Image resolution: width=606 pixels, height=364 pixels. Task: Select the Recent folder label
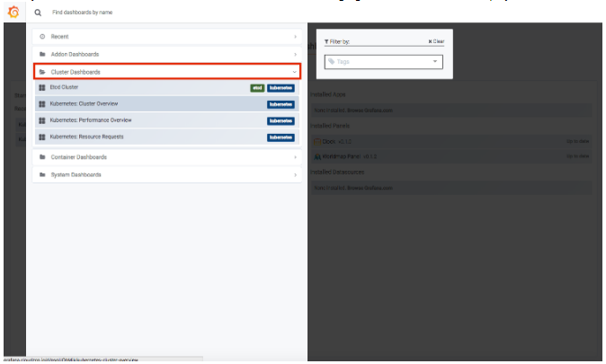(59, 37)
